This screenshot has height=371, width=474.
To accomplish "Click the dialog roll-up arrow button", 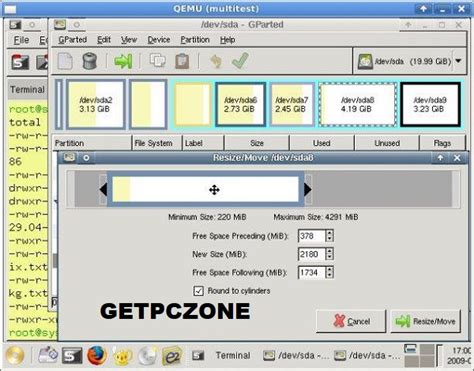I will tap(440, 158).
